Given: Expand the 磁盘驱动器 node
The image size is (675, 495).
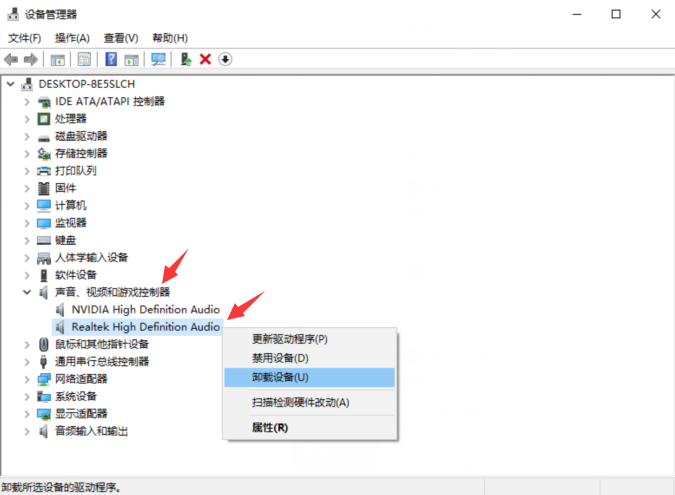Looking at the screenshot, I should coord(27,136).
